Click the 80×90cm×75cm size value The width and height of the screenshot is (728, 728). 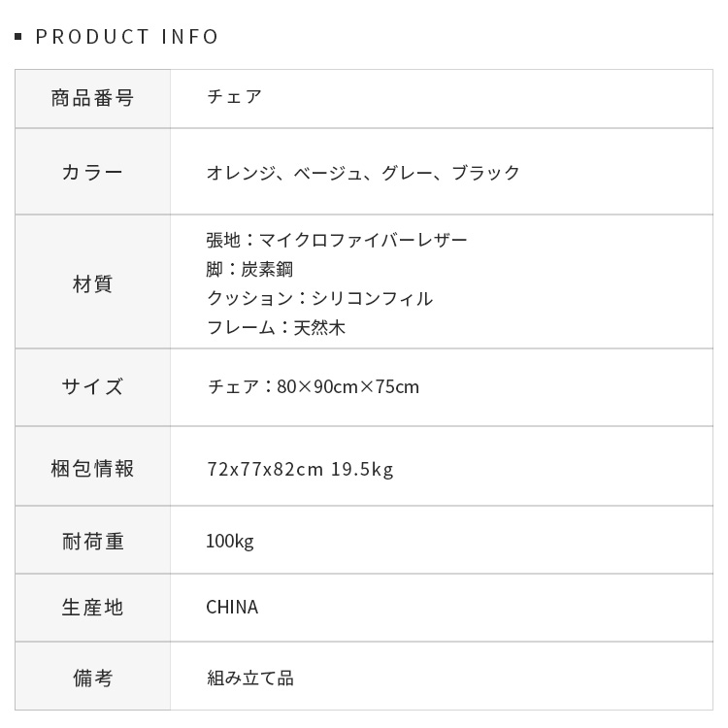tap(347, 386)
